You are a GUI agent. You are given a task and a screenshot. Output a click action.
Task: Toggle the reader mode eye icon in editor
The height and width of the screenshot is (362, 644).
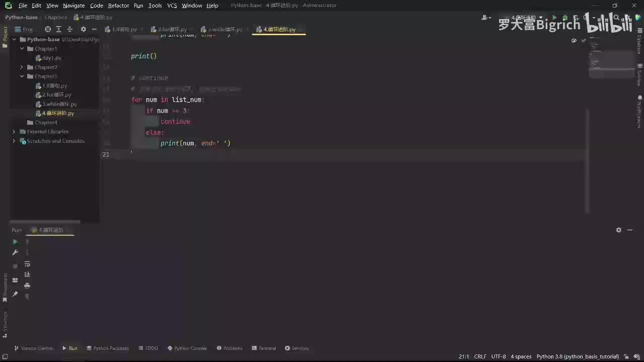[574, 40]
